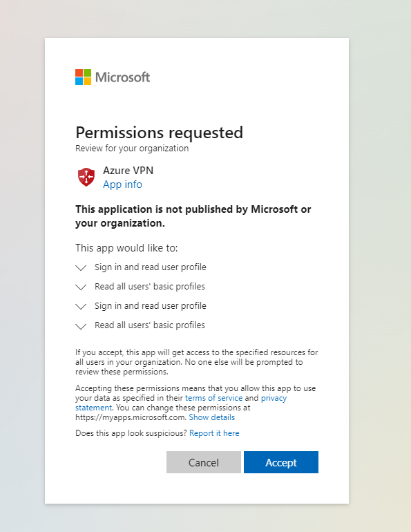The height and width of the screenshot is (532, 411).
Task: Click the Microsoft four-square logo
Action: point(83,77)
